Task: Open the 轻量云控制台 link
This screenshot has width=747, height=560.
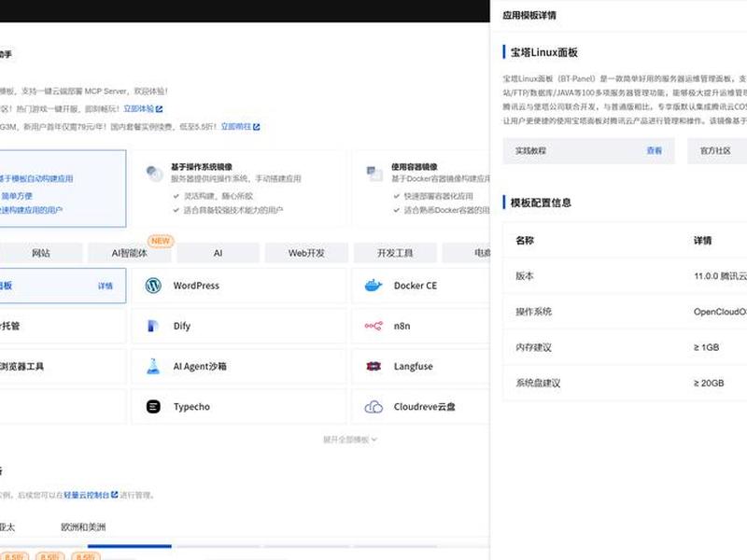Action: tap(86, 495)
